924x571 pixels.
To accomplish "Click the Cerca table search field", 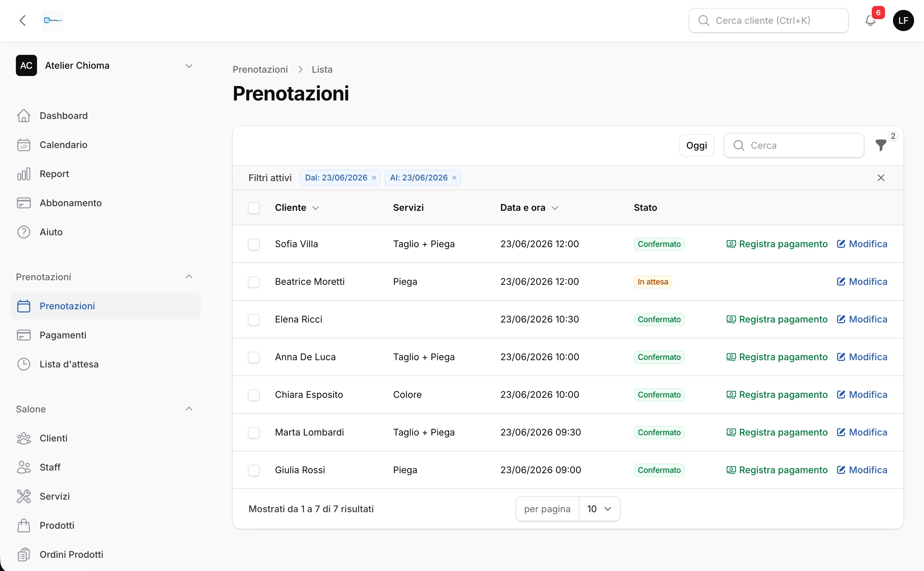I will pyautogui.click(x=794, y=145).
